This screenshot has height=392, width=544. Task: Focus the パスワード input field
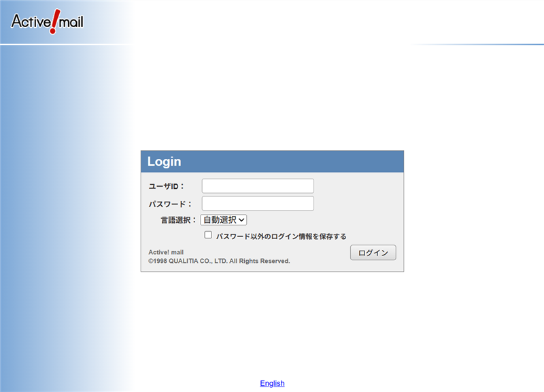point(258,204)
